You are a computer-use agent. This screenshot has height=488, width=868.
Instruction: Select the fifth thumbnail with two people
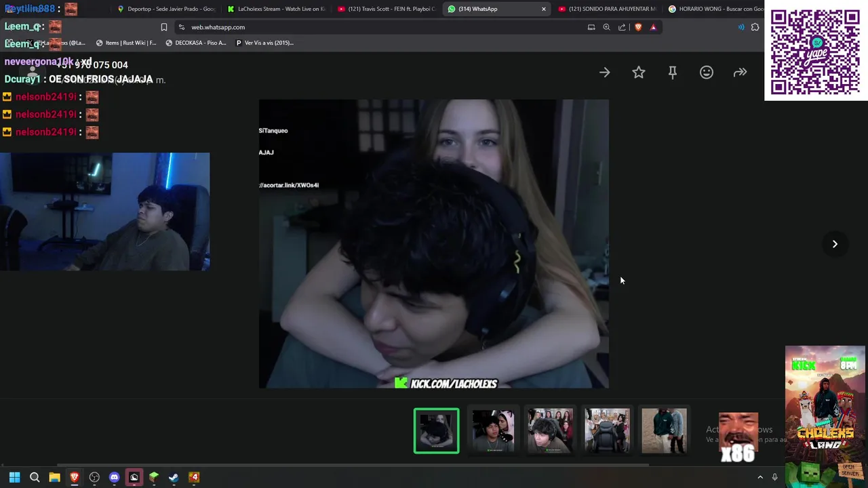(664, 430)
